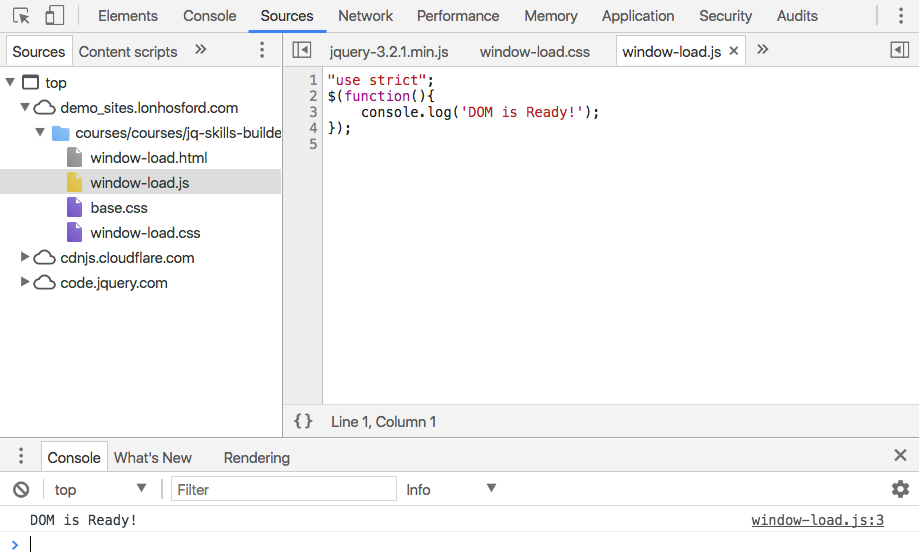This screenshot has height=560, width=919.
Task: Follow the window-load.js:3 source link
Action: coord(817,520)
